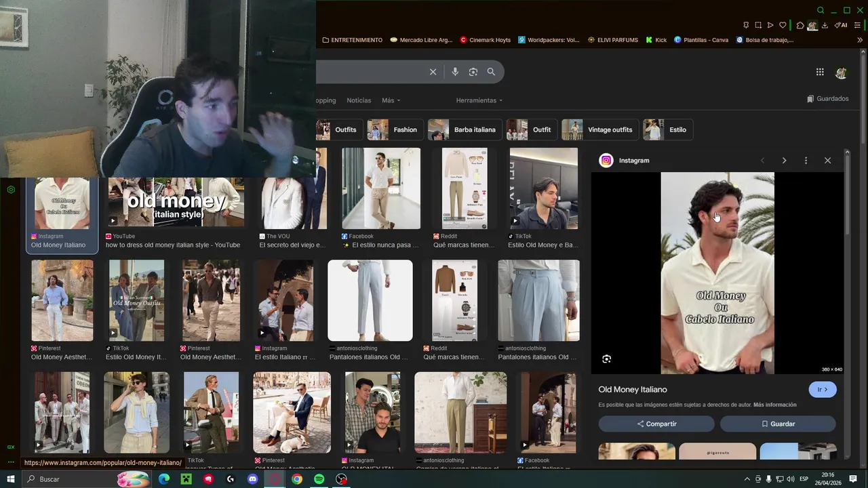The height and width of the screenshot is (488, 868).
Task: Open the Google account avatar
Action: [842, 73]
